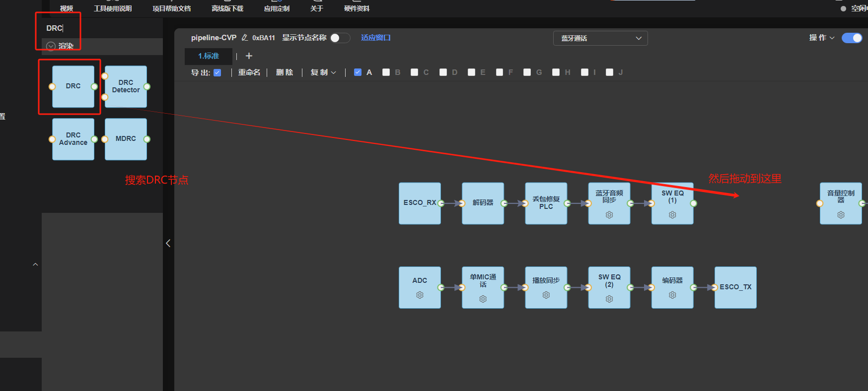Screen dimensions: 868x391
Task: Select the ESCO_RX node on the canvas
Action: 420,203
